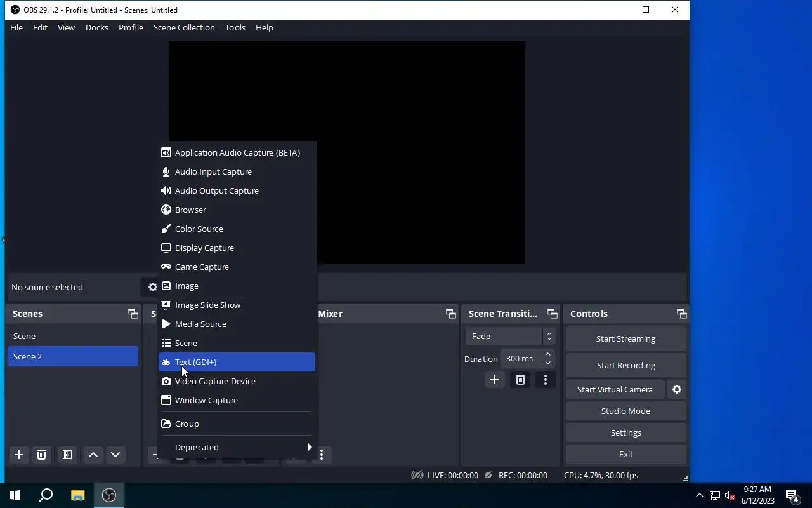Expand the Deprecated submenu
Screen dimensions: 812x508
pyautogui.click(x=237, y=447)
